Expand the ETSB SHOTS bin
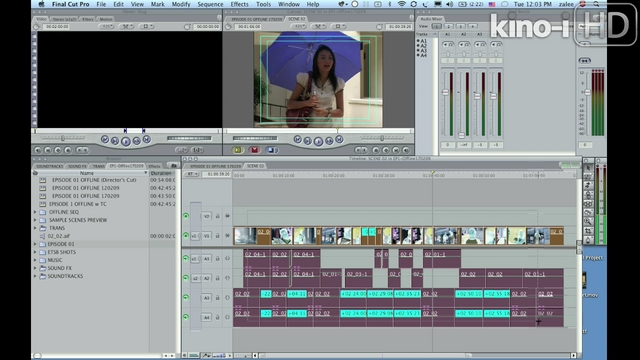The height and width of the screenshot is (360, 640). pyautogui.click(x=35, y=252)
